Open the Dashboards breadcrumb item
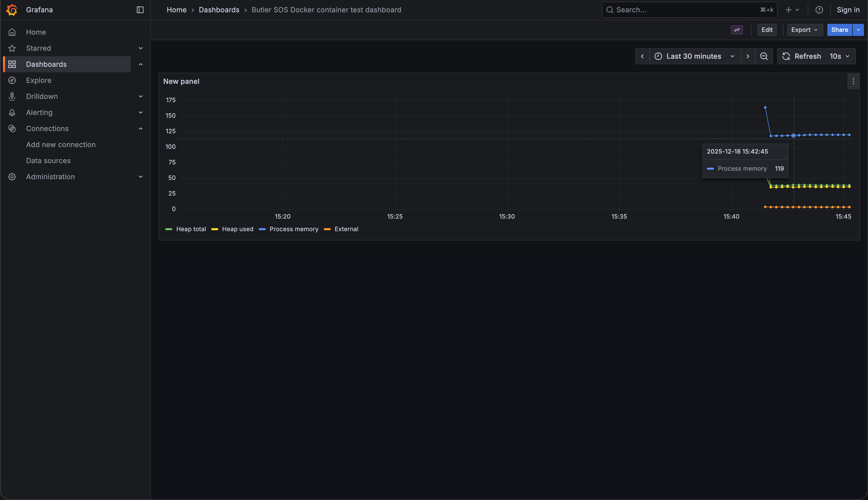Viewport: 868px width, 500px height. (219, 10)
